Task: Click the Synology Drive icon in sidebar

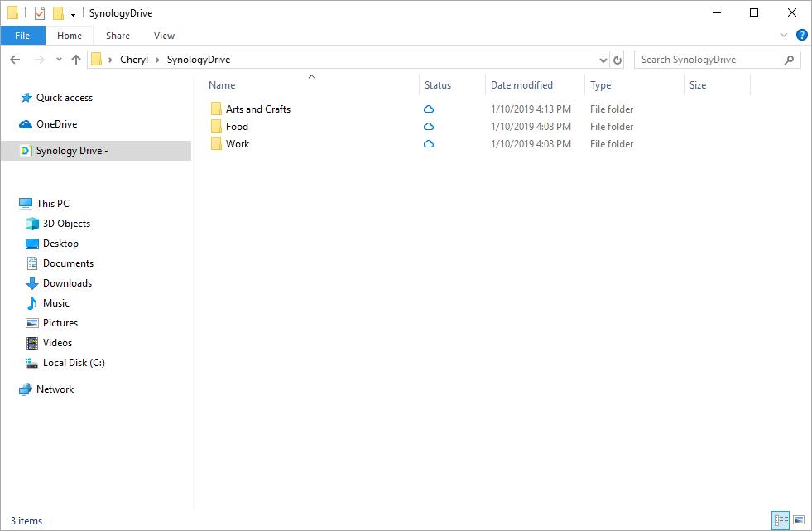Action: [x=26, y=151]
